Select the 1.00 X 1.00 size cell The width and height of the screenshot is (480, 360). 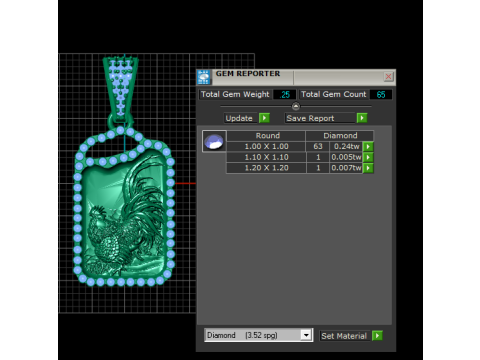tap(266, 146)
